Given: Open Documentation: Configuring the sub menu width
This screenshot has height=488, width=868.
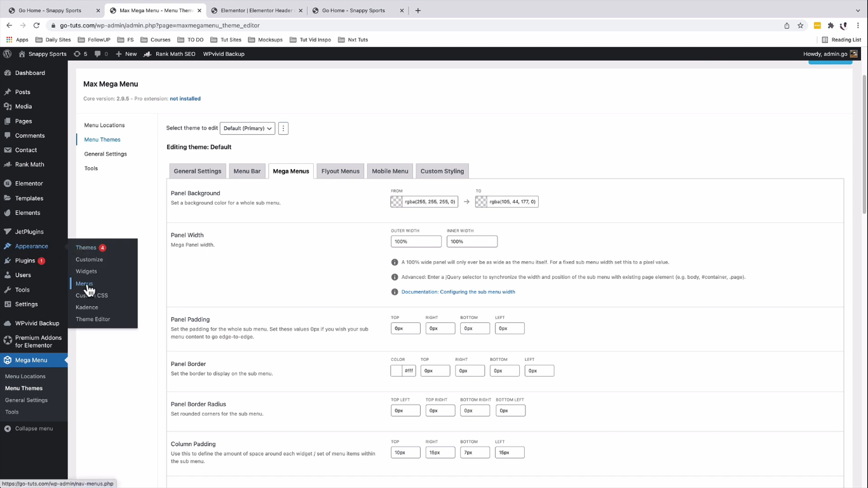Looking at the screenshot, I should (458, 292).
